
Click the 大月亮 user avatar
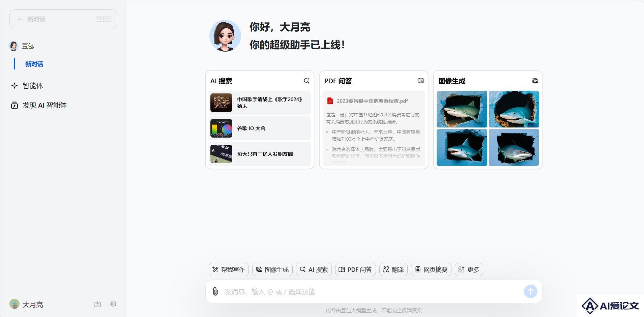(x=14, y=304)
